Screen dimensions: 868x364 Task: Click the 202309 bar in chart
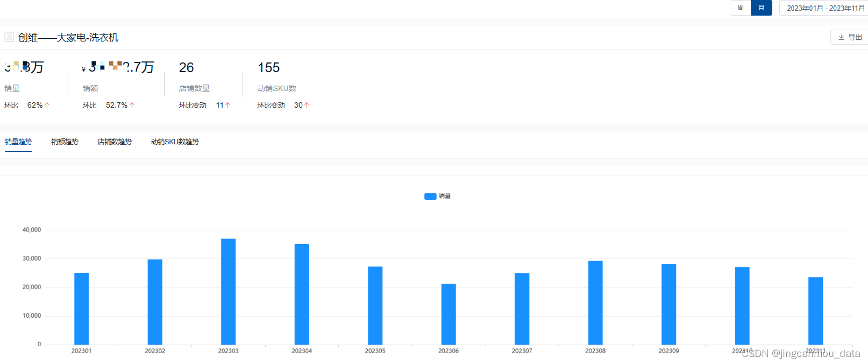[669, 304]
